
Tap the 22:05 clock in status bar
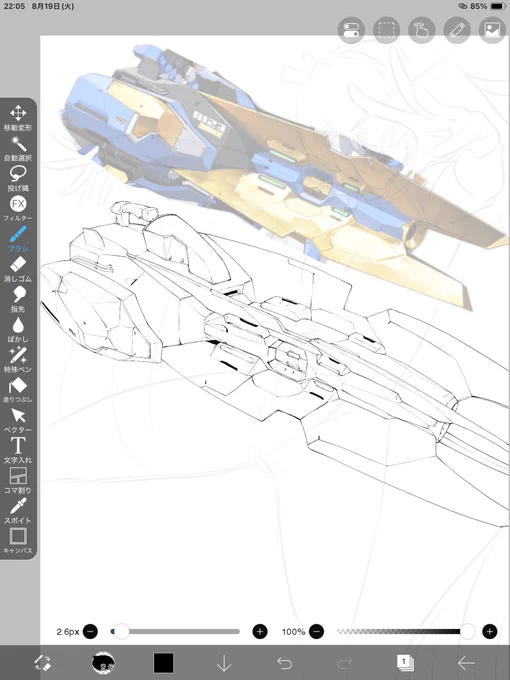(14, 7)
